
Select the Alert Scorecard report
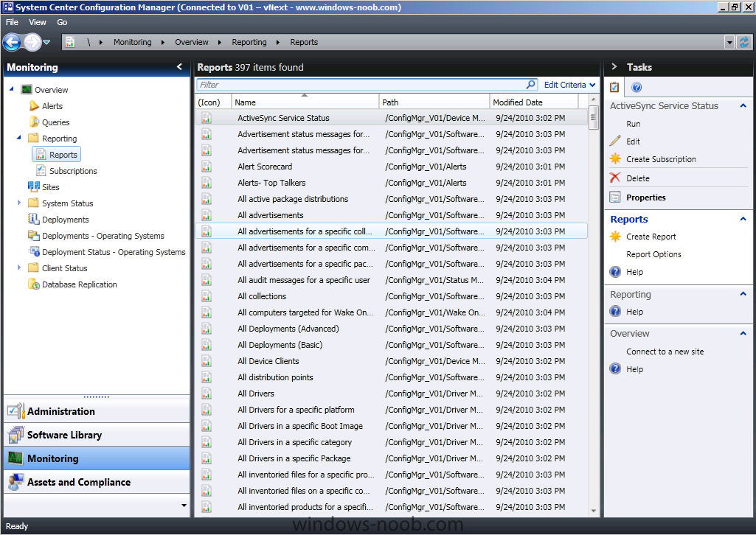point(391,167)
